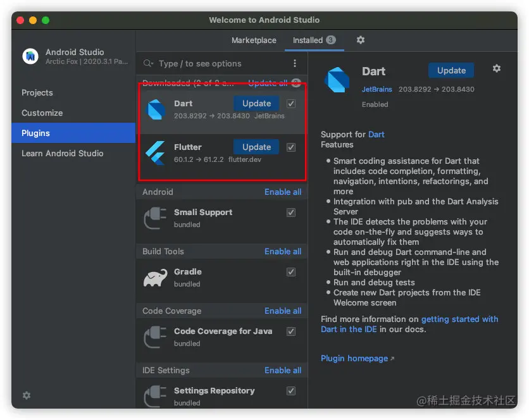The height and width of the screenshot is (420, 529).
Task: Open the Plugin homepage link
Action: tap(354, 358)
